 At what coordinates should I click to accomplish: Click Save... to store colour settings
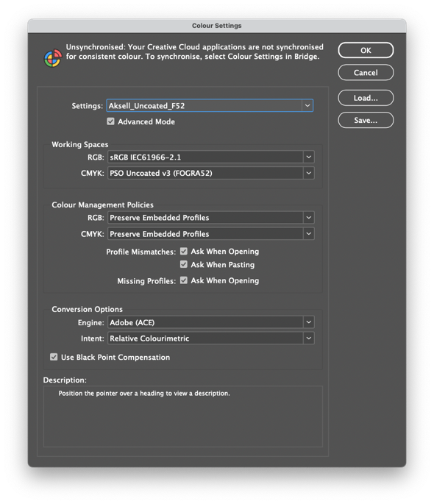366,120
